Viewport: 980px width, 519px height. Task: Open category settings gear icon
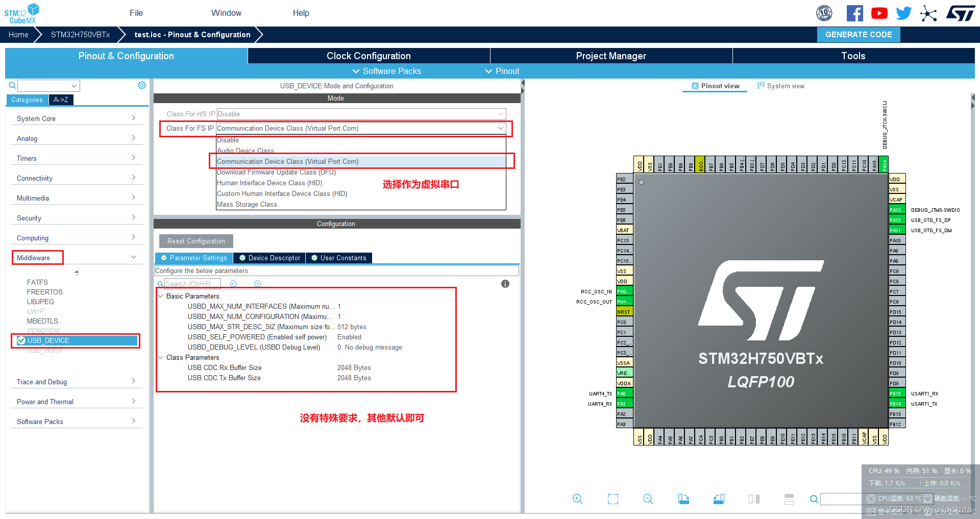click(x=142, y=85)
